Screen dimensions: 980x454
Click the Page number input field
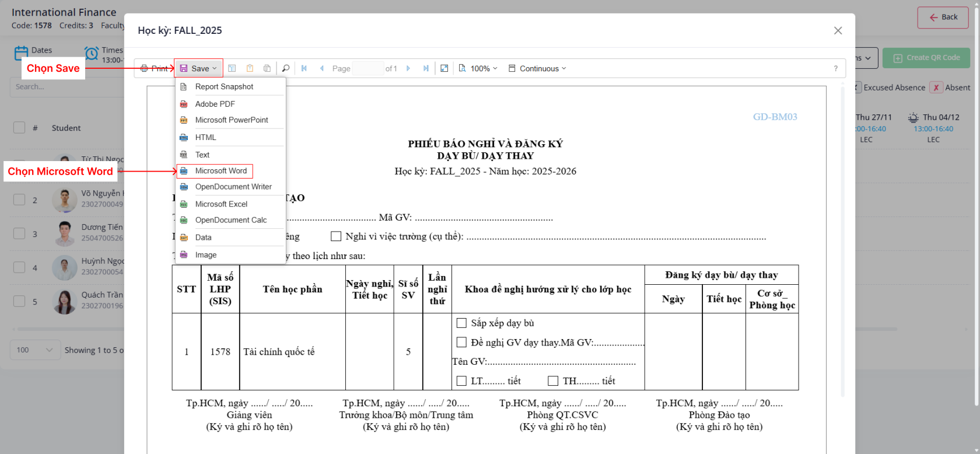pos(368,68)
